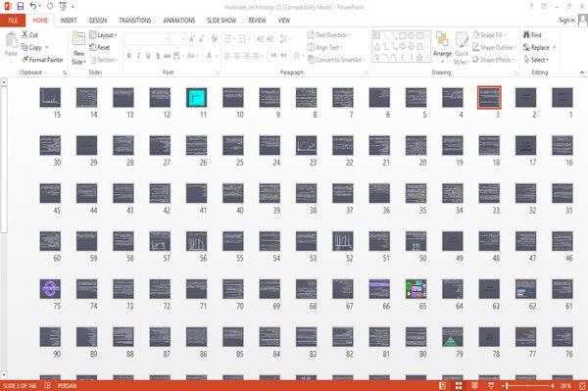Toggle Underline formatting
Image resolution: width=588 pixels, height=391 pixels.
(148, 56)
